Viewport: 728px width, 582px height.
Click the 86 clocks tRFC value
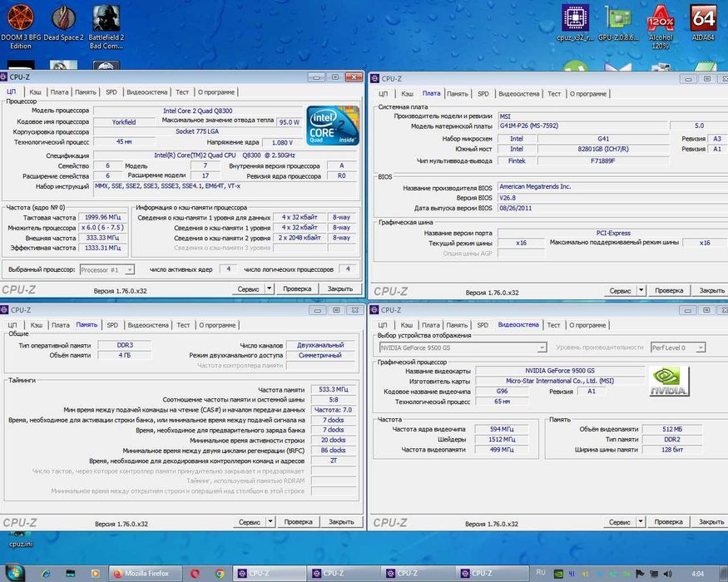334,450
